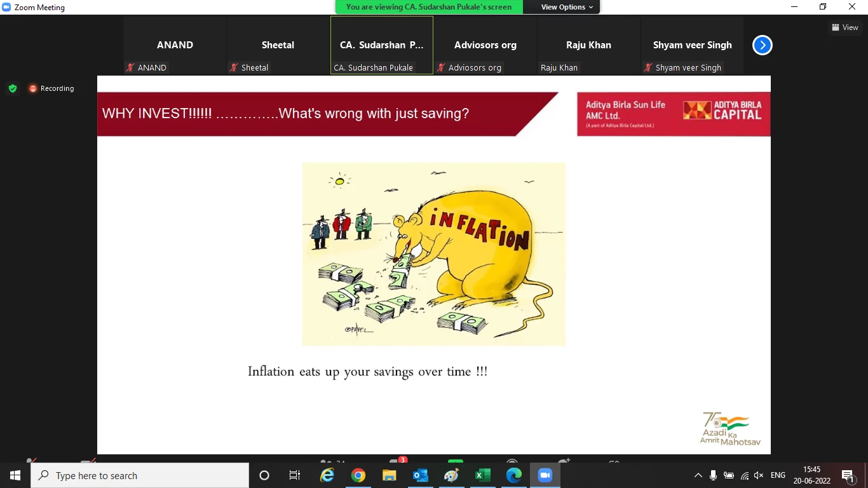Viewport: 868px width, 488px height.
Task: Click the green encryption shield icon
Action: pos(13,88)
